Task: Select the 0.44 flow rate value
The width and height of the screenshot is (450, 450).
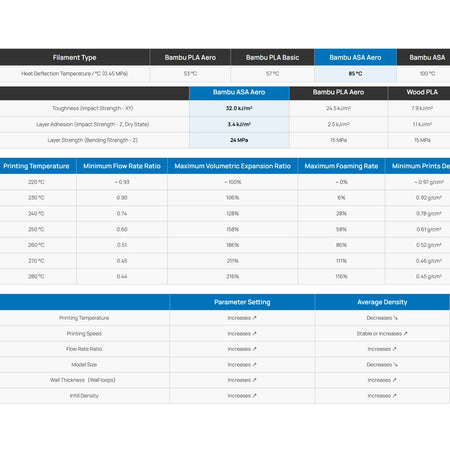Action: (122, 276)
